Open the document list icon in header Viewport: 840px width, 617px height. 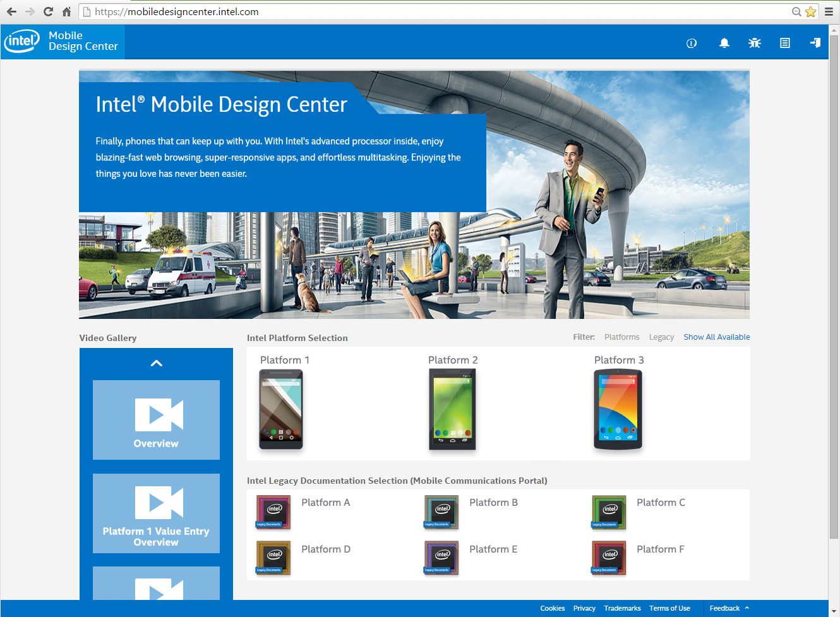click(x=785, y=43)
